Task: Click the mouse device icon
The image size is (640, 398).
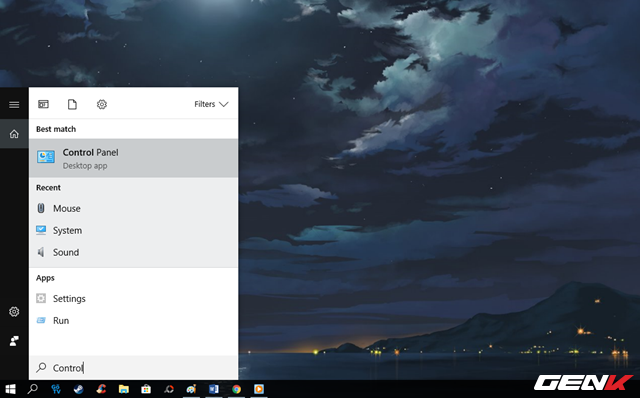Action: click(x=41, y=208)
